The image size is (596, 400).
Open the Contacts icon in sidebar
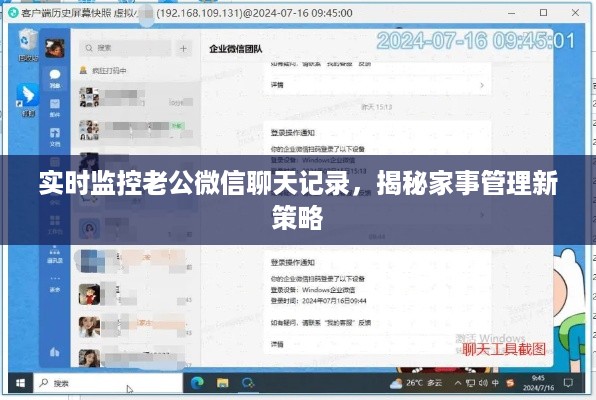coord(55,255)
